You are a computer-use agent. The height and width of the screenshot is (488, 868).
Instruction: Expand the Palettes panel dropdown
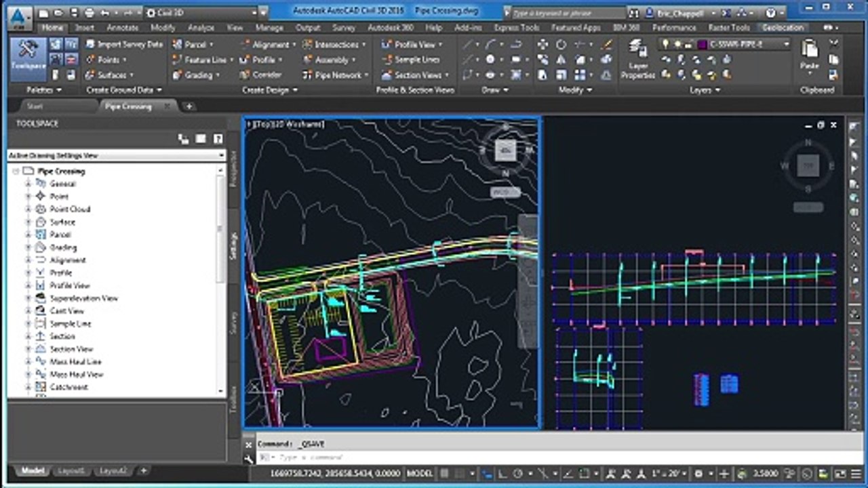tap(43, 89)
